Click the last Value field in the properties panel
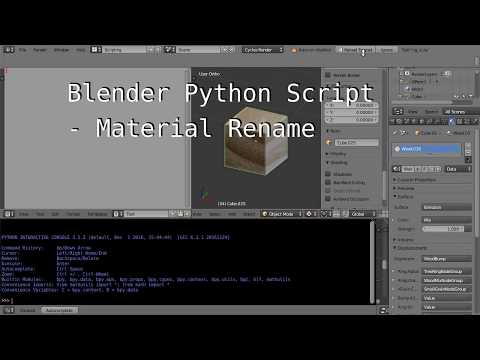The image size is (480, 360). tap(447, 307)
